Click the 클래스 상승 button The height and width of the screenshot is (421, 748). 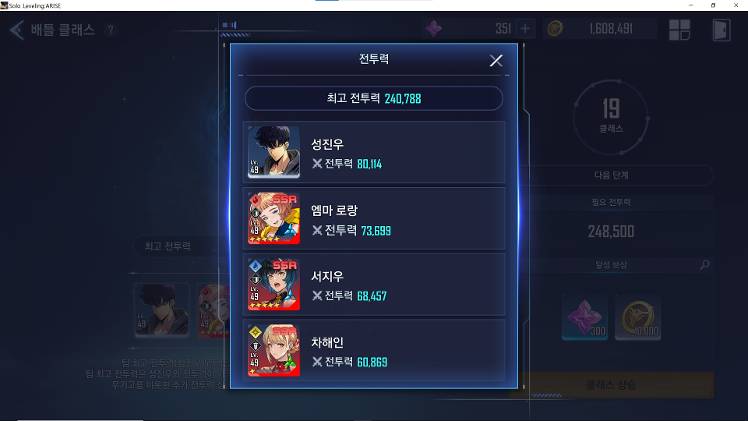(x=611, y=385)
